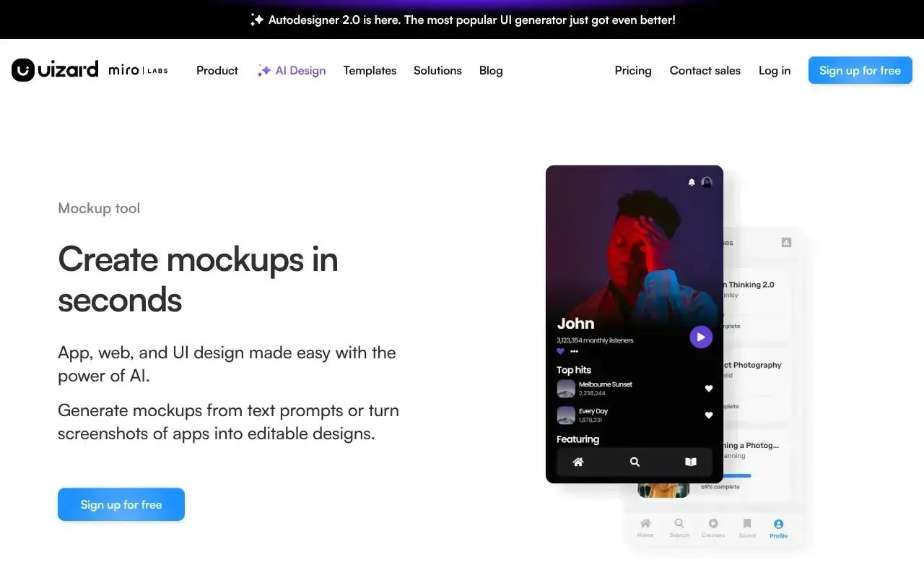Screen dimensions: 924x578
Task: Click the home icon in the music mockup
Action: tap(578, 462)
